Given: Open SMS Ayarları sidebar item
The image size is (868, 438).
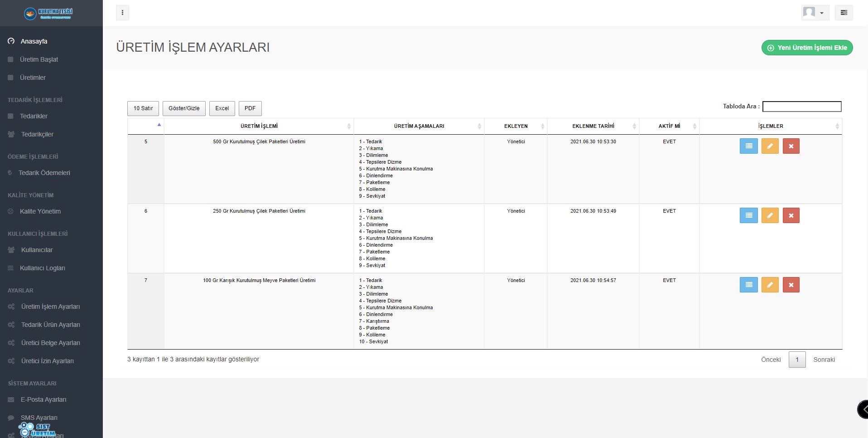Looking at the screenshot, I should pos(51,418).
